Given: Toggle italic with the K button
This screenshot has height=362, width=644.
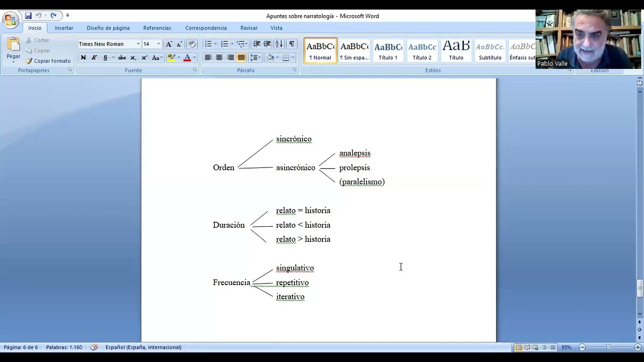Looking at the screenshot, I should point(94,58).
